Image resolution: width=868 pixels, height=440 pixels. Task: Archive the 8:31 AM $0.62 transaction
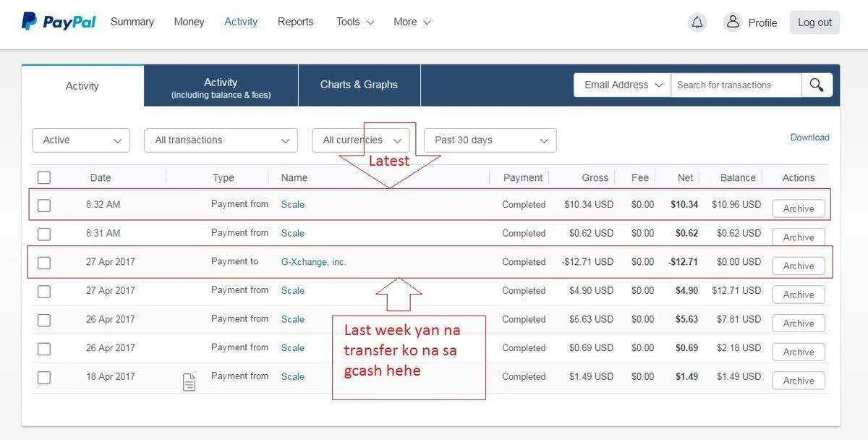(799, 237)
